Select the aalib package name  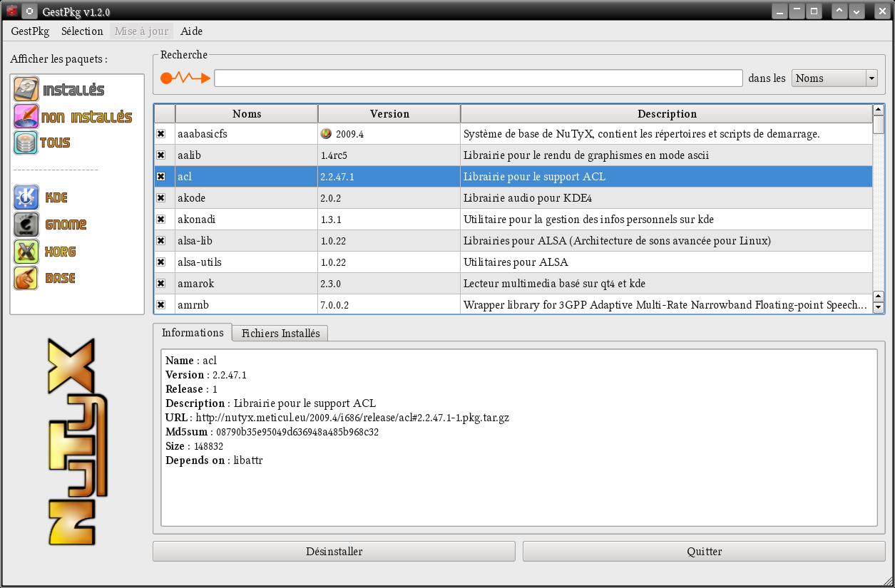tap(190, 155)
